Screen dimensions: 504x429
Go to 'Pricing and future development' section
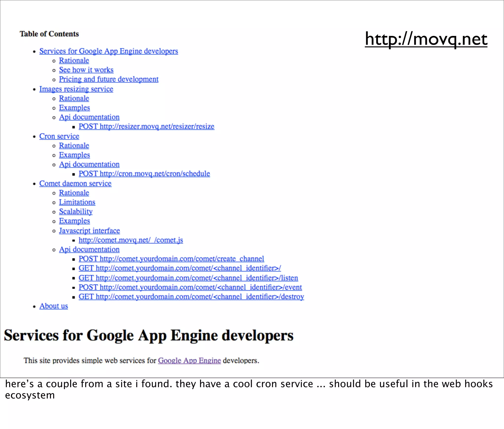pos(109,79)
